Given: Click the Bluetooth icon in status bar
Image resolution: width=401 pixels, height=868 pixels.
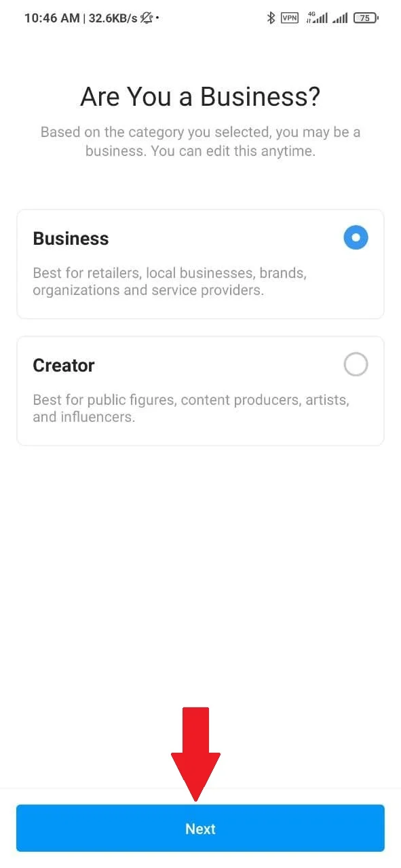Looking at the screenshot, I should 271,18.
